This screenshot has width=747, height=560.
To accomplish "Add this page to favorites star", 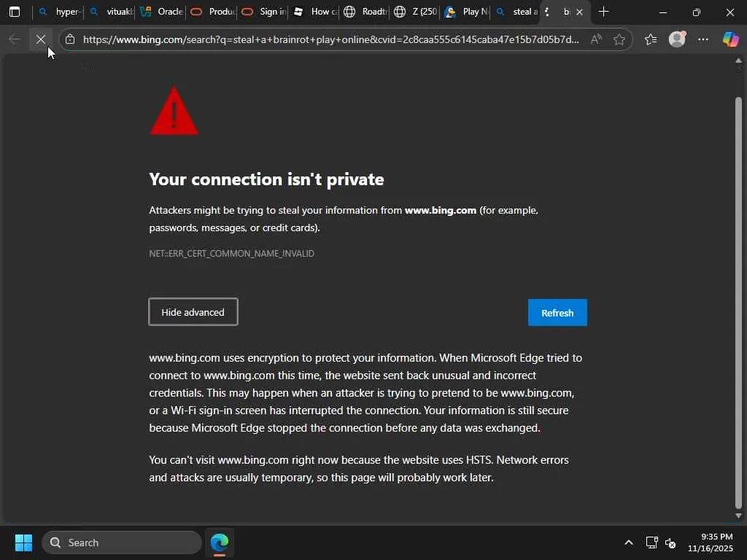I will pyautogui.click(x=619, y=39).
